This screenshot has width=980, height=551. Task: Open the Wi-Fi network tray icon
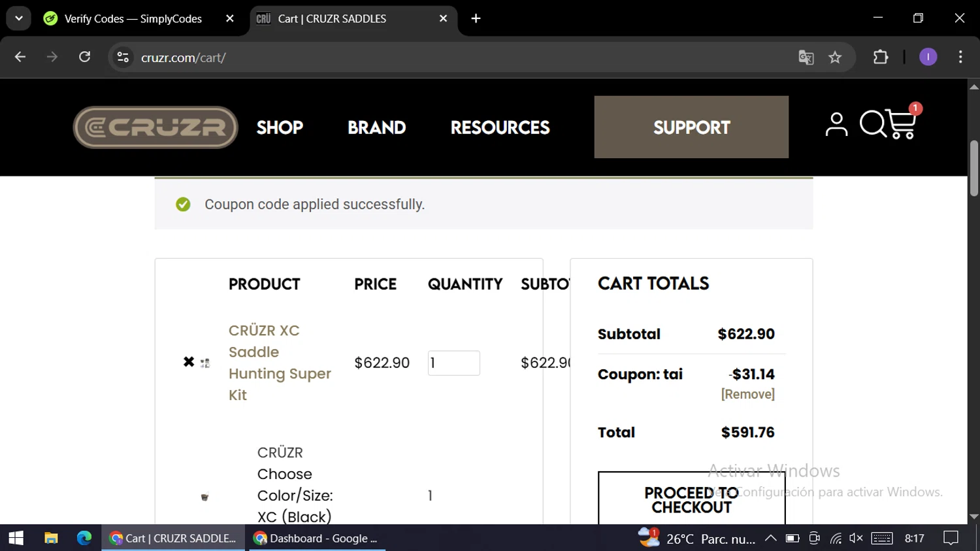(836, 538)
